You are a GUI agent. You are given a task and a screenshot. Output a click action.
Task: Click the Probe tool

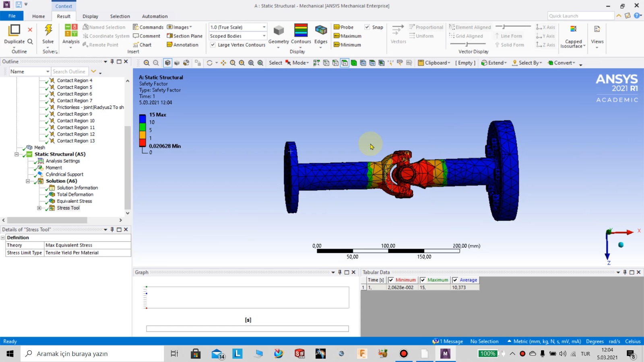(x=344, y=27)
